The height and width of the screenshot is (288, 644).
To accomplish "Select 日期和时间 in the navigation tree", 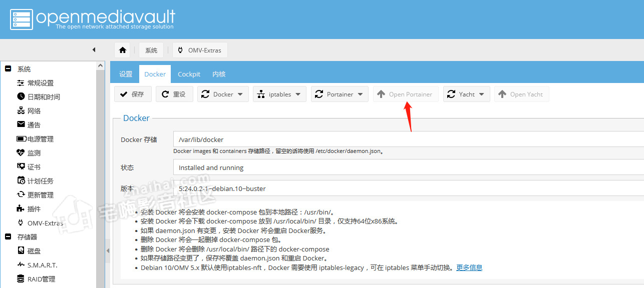I will point(44,97).
